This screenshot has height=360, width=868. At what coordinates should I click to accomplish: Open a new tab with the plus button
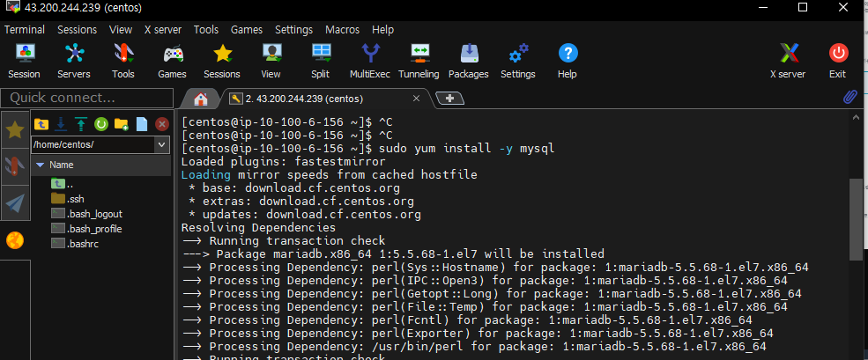pyautogui.click(x=449, y=99)
